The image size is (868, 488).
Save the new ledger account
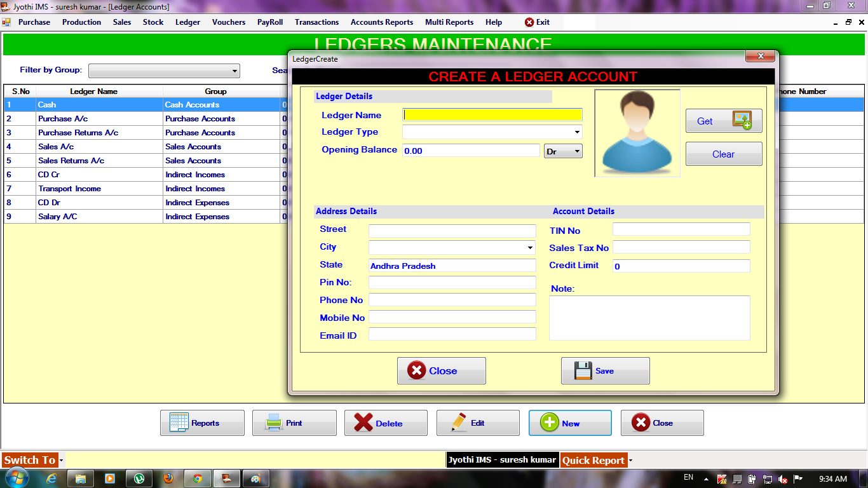coord(604,370)
